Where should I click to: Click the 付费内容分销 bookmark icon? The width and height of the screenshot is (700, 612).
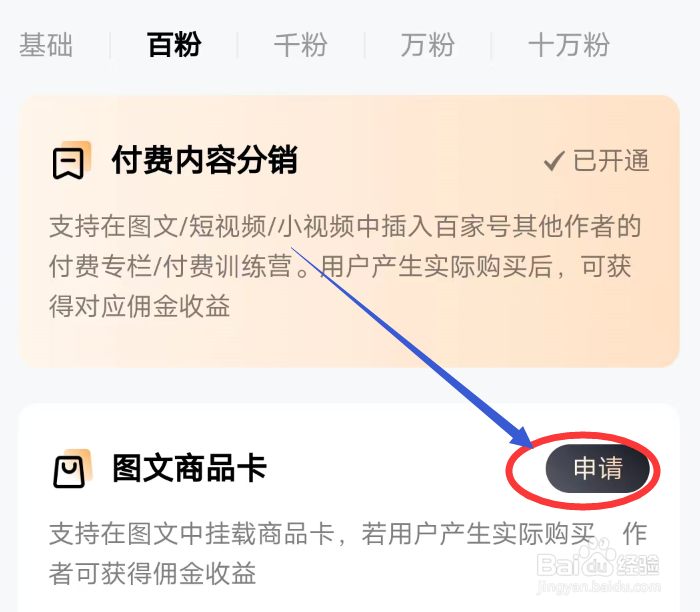(x=71, y=161)
